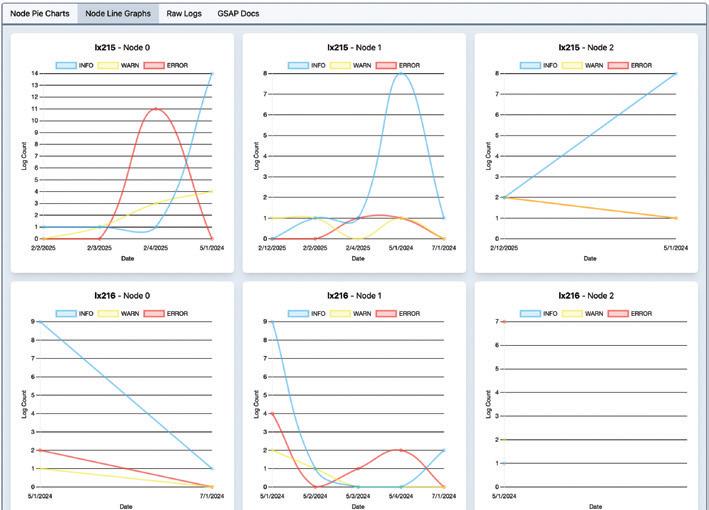Viewport: 709px width, 510px height.
Task: Click the lx216 - Node 1 chart title
Action: tap(354, 296)
